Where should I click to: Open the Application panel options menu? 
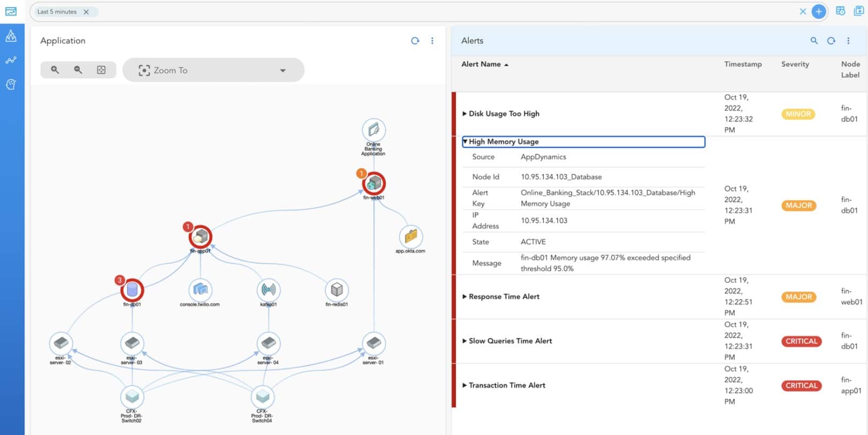click(432, 41)
